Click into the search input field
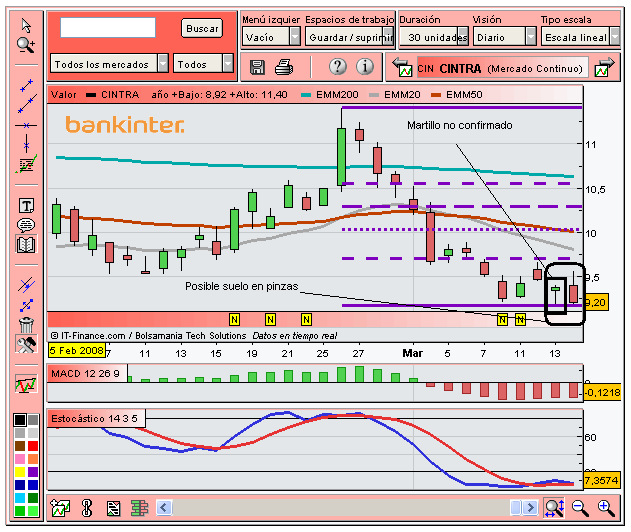This screenshot has height=532, width=631. click(x=108, y=28)
